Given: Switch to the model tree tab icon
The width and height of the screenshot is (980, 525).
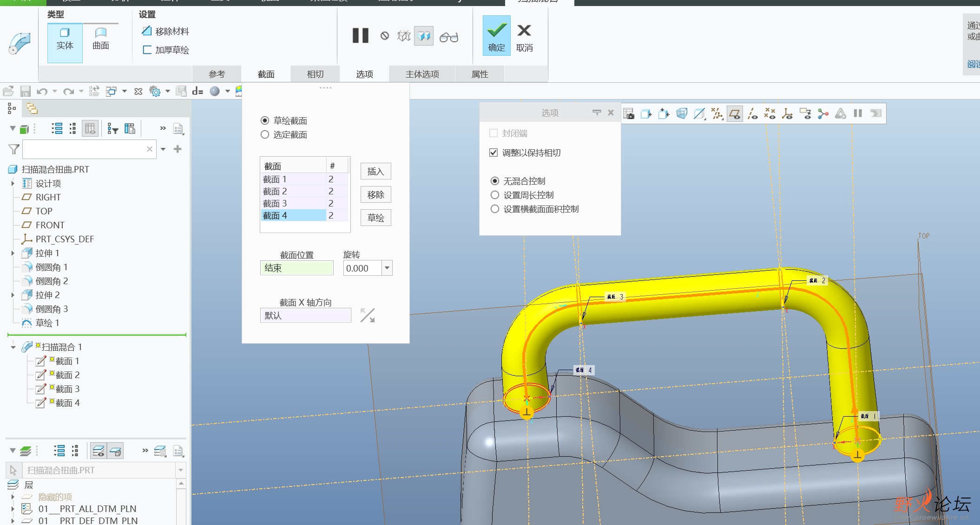Looking at the screenshot, I should click(12, 109).
